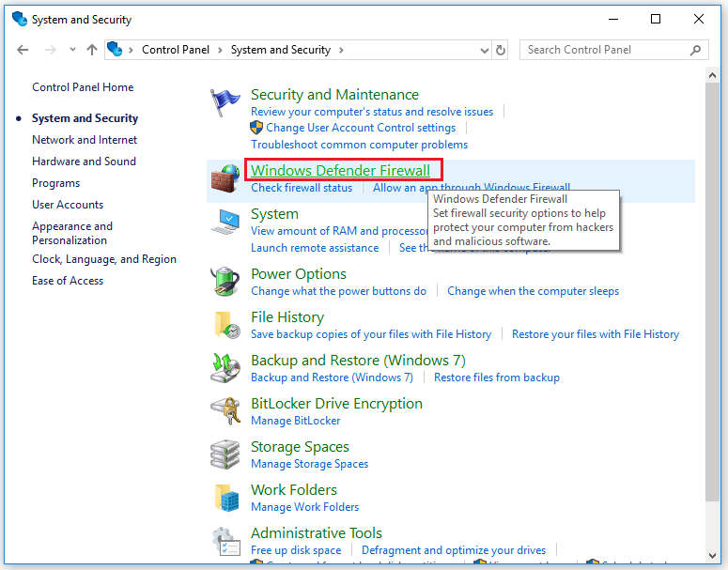Open the recent locations dropdown arrow
The image size is (728, 570).
point(72,49)
